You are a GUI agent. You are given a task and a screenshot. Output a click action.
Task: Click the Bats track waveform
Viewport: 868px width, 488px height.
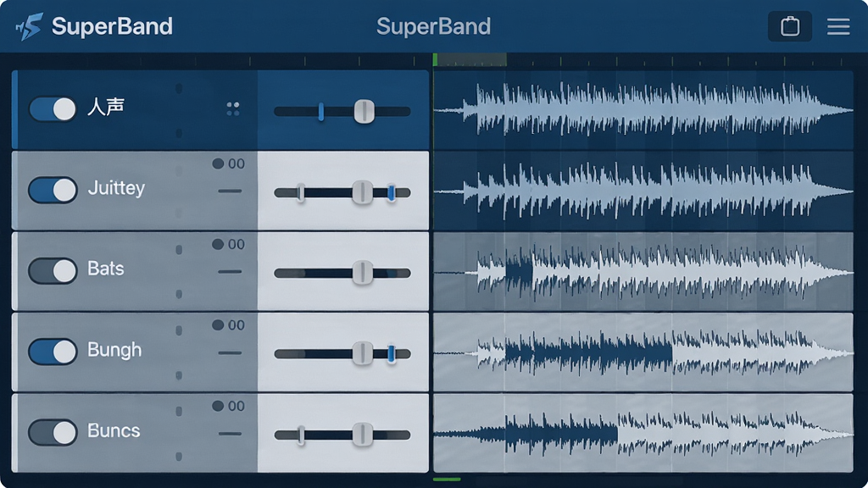[x=643, y=272]
